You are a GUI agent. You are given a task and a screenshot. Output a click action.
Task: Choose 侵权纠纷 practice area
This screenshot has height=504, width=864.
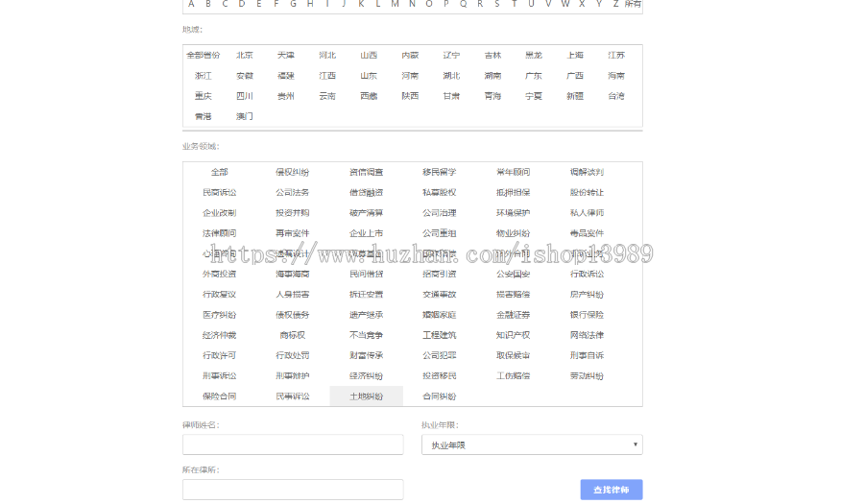(x=293, y=172)
